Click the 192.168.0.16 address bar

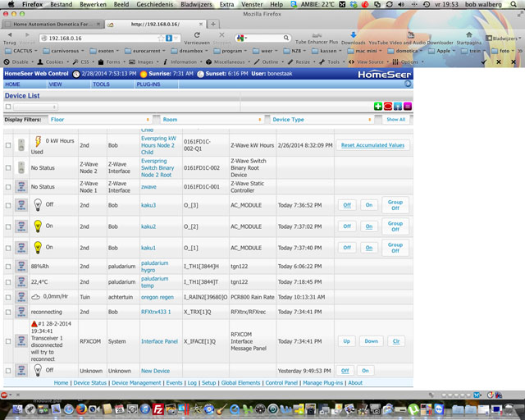click(109, 39)
